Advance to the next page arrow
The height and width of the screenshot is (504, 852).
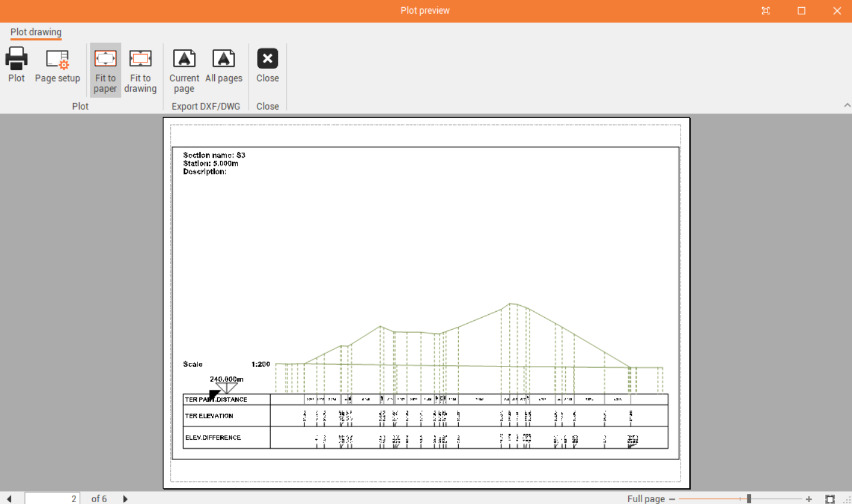pos(125,499)
